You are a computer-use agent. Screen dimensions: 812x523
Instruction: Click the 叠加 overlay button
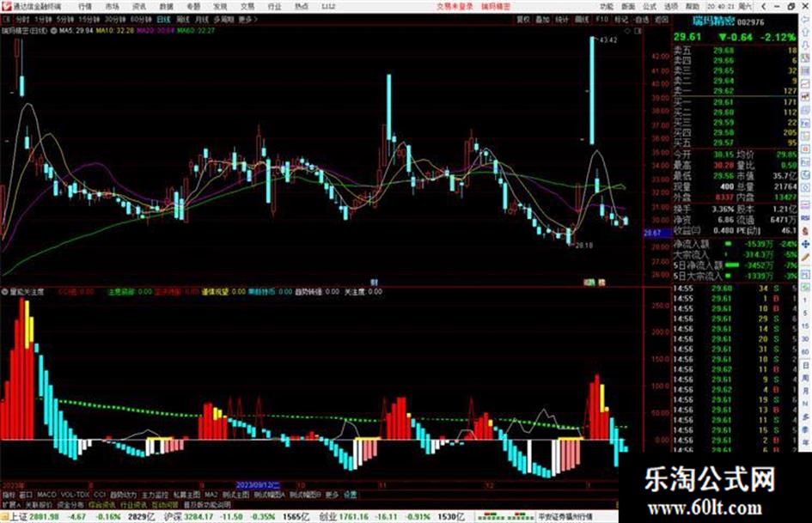pos(542,19)
